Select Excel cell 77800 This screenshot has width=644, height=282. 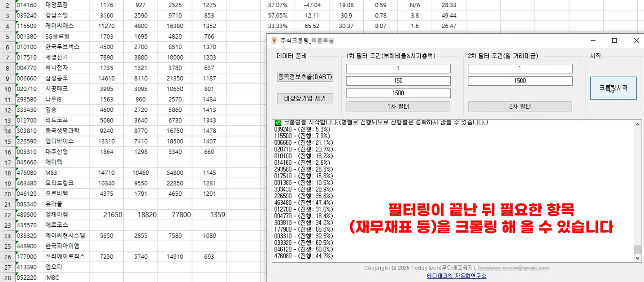(x=175, y=215)
